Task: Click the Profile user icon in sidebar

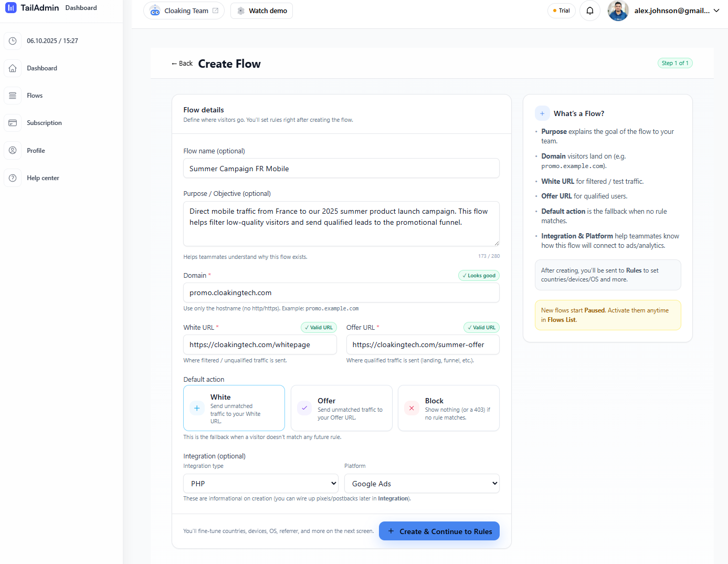Action: 13,151
